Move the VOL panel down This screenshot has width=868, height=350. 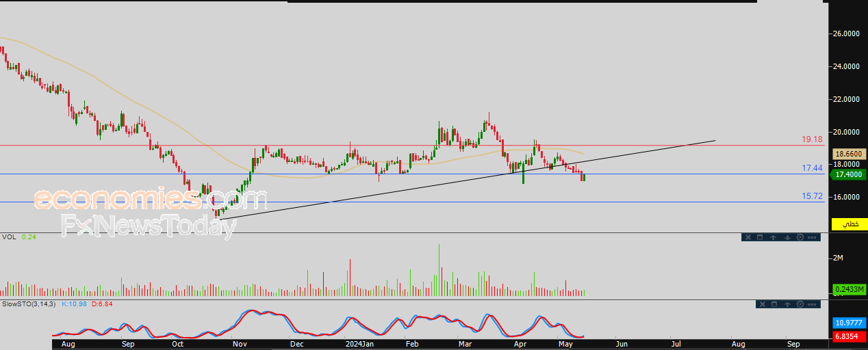point(787,237)
